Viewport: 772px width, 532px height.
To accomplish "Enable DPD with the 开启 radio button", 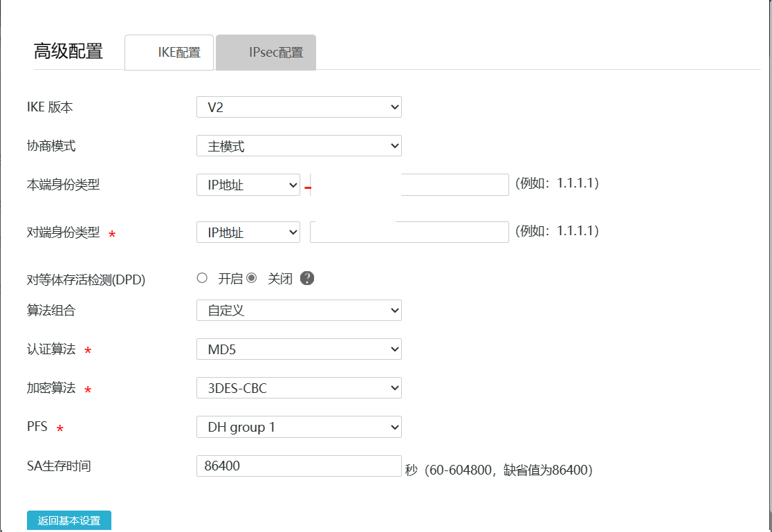I will coord(202,278).
